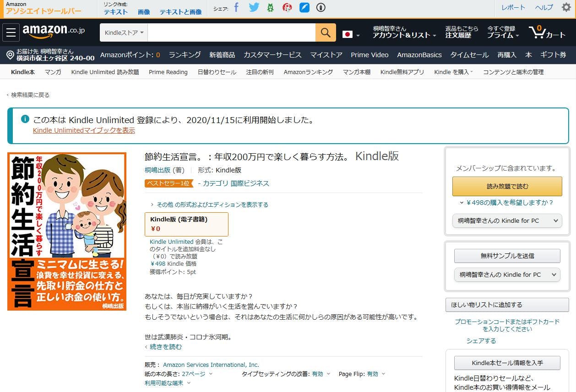The width and height of the screenshot is (576, 392).
Task: Expand その他の形式およびエディションを表示する
Action: click(x=212, y=204)
